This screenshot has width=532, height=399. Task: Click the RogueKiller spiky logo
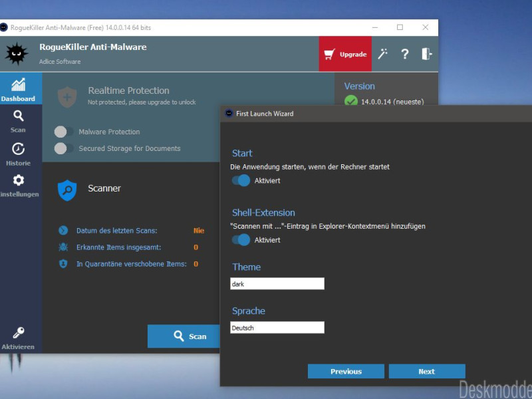coord(16,54)
